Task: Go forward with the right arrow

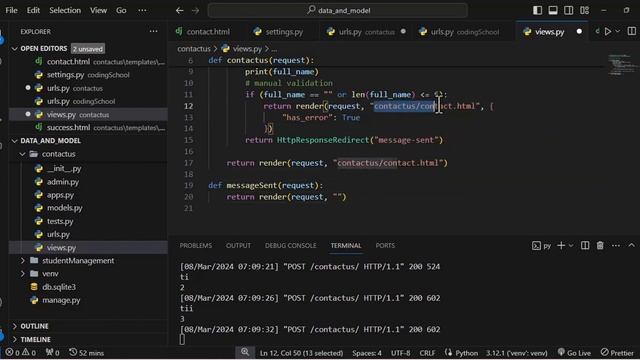Action: (x=196, y=11)
